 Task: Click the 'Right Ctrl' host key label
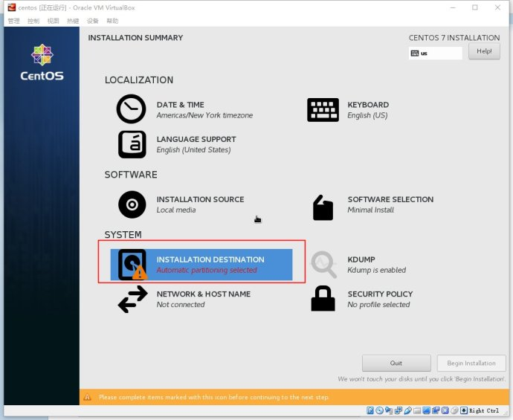[484, 410]
